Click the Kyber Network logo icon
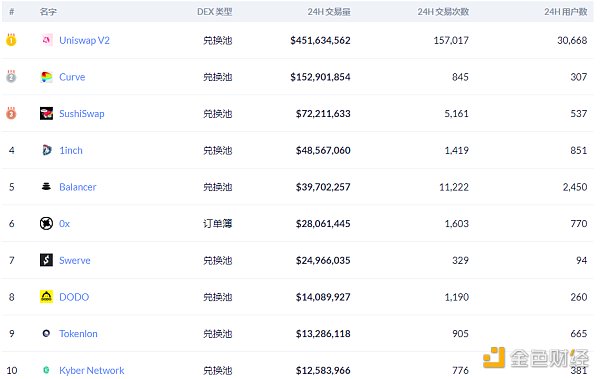 (46, 370)
